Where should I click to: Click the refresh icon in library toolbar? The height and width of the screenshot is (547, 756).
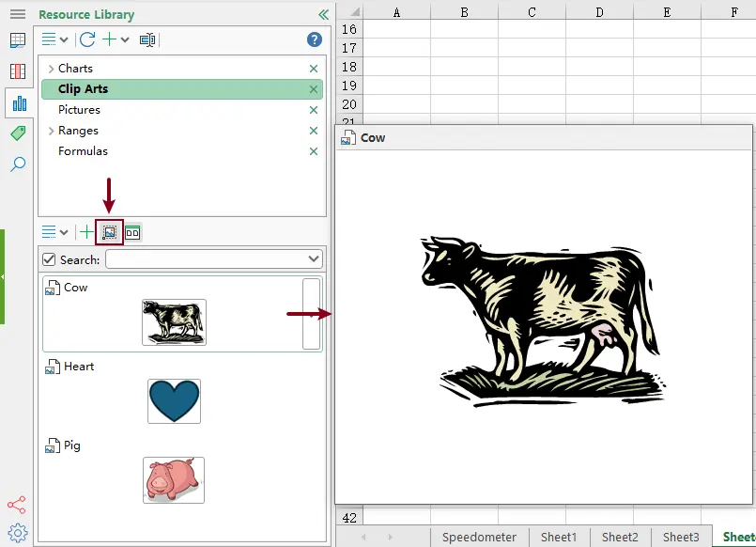tap(87, 39)
